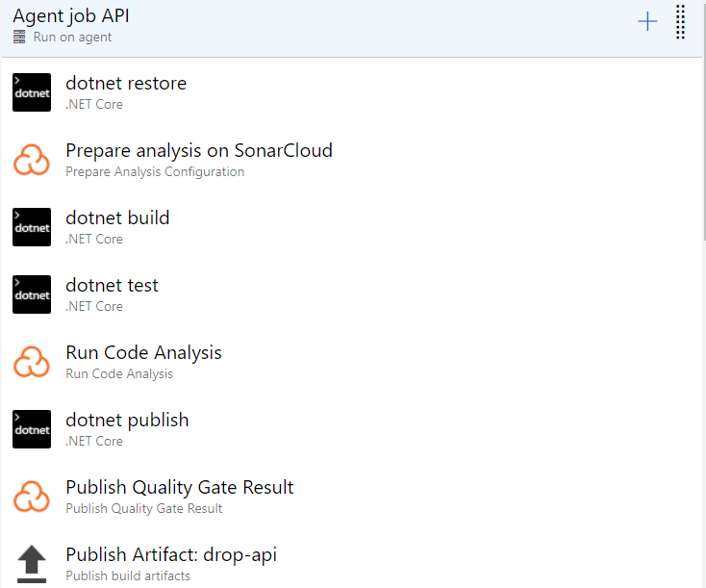This screenshot has height=588, width=706.
Task: Select the dotnet build task title
Action: (117, 218)
